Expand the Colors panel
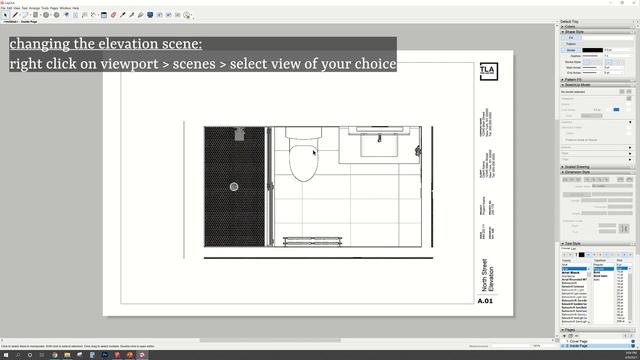 click(x=563, y=27)
